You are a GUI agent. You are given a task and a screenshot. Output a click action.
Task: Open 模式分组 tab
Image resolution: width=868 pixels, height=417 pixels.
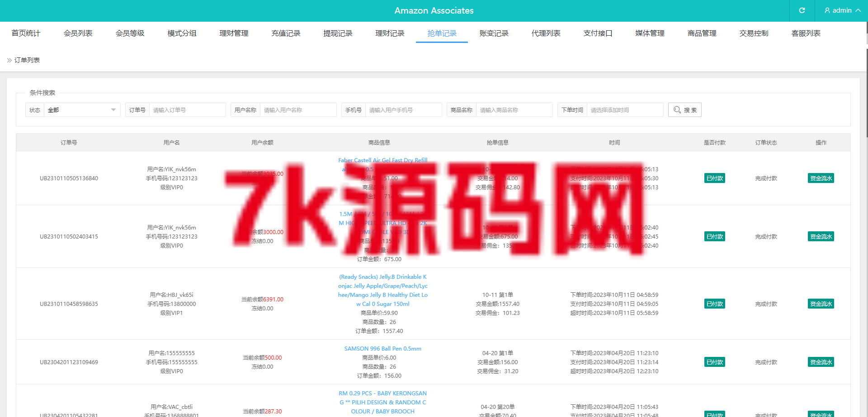coord(182,33)
